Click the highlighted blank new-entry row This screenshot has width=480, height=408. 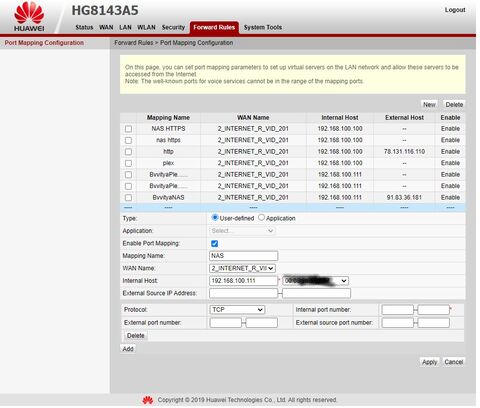click(292, 208)
